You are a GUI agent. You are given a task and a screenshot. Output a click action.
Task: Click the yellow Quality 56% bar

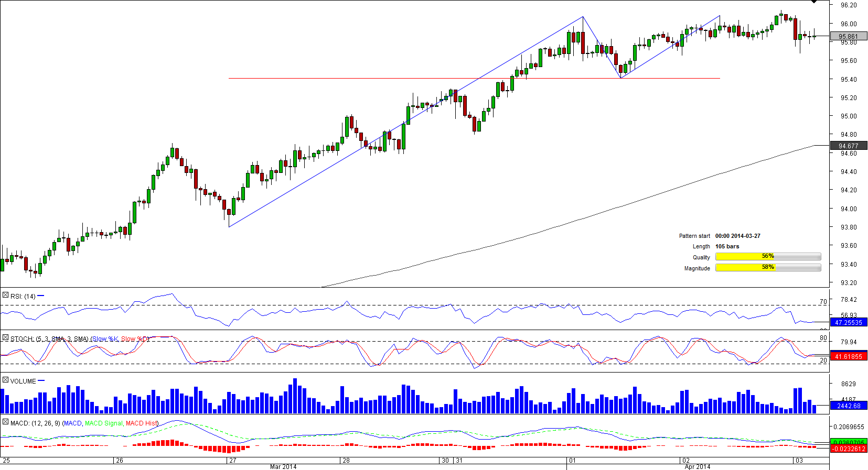coord(768,256)
